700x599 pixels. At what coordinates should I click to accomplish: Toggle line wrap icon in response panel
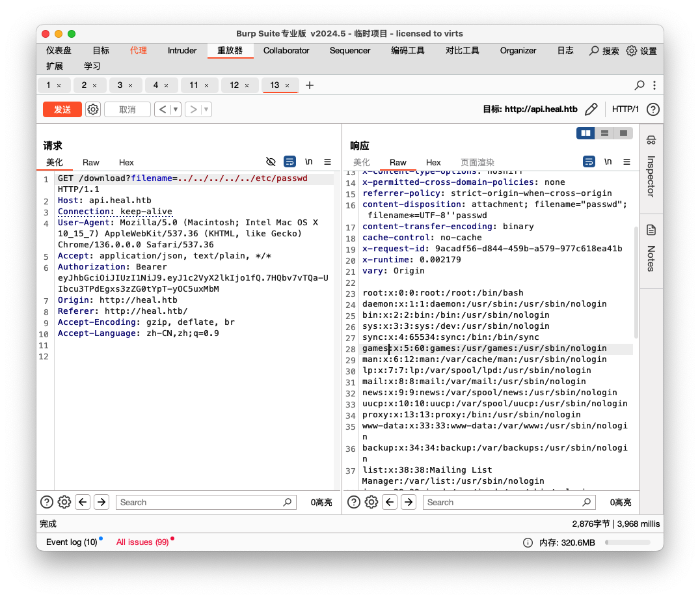(x=589, y=161)
